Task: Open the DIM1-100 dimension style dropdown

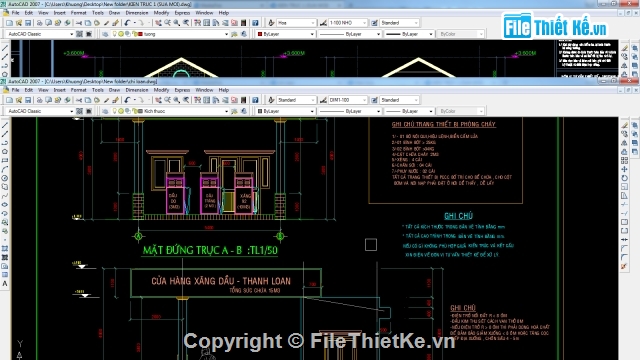Action: 364,100
